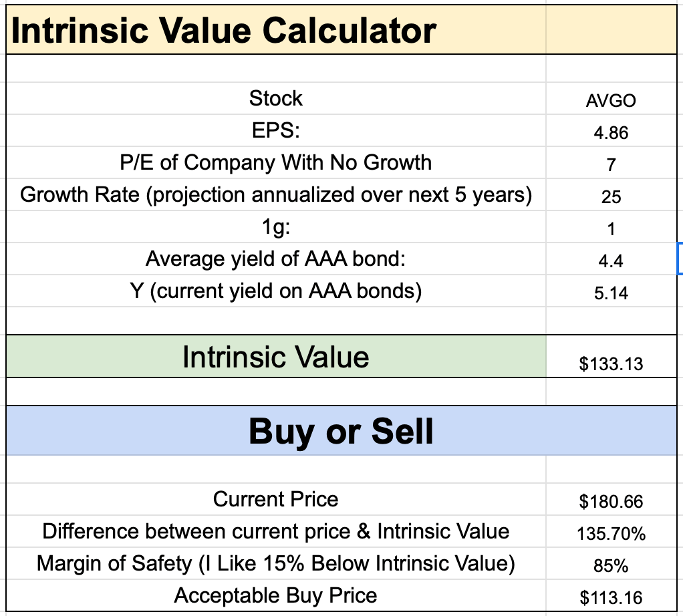Select the blue Buy or Sell header

[341, 432]
